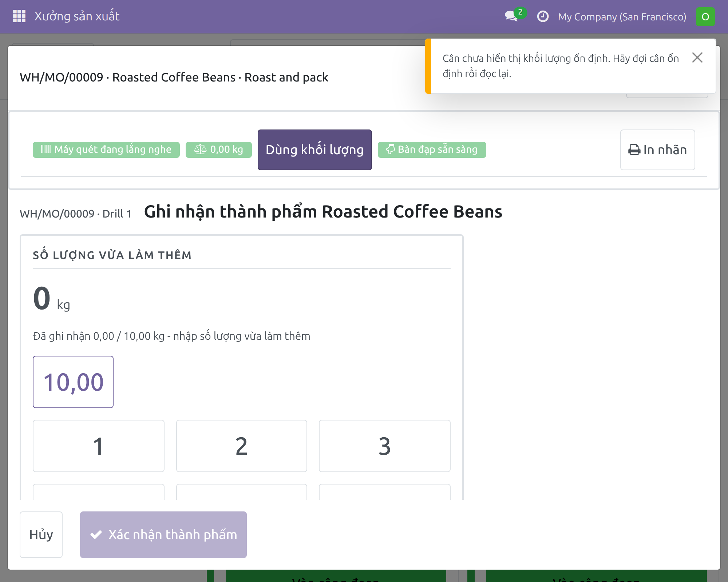Click Xác nhận thành phẩm confirm button
The width and height of the screenshot is (728, 582).
(163, 534)
